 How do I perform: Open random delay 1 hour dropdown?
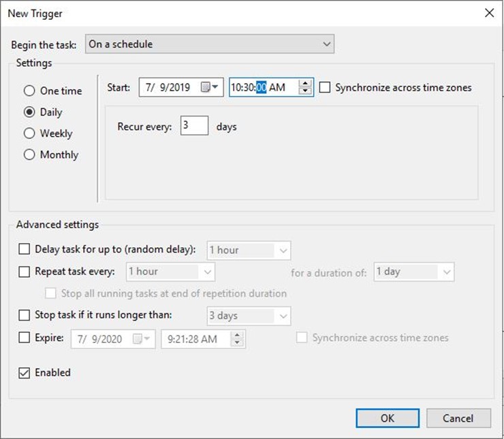(x=249, y=250)
